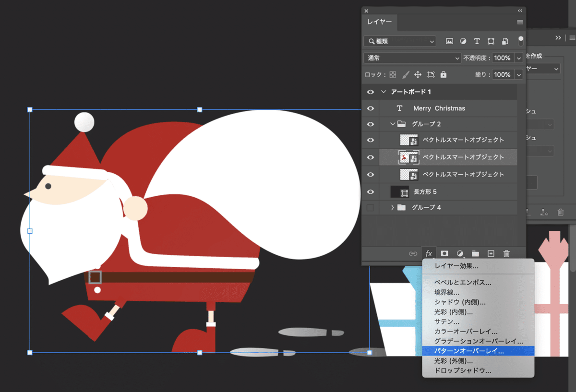
Task: Click trash icon in the right background panel
Action: 560,212
